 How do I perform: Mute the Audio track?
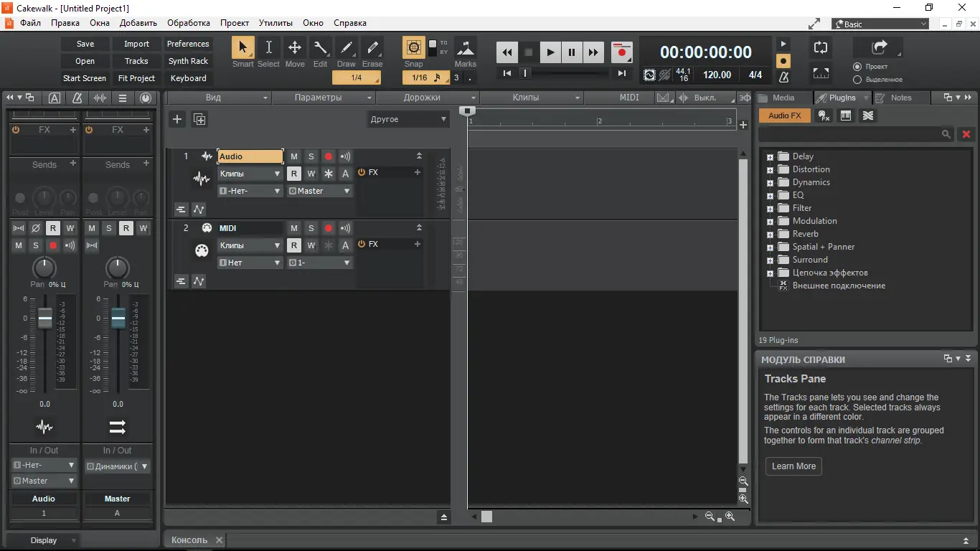293,156
